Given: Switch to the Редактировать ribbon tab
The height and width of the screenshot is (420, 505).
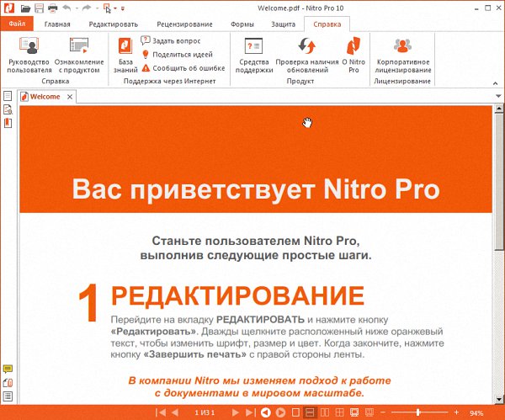Looking at the screenshot, I should (x=114, y=24).
